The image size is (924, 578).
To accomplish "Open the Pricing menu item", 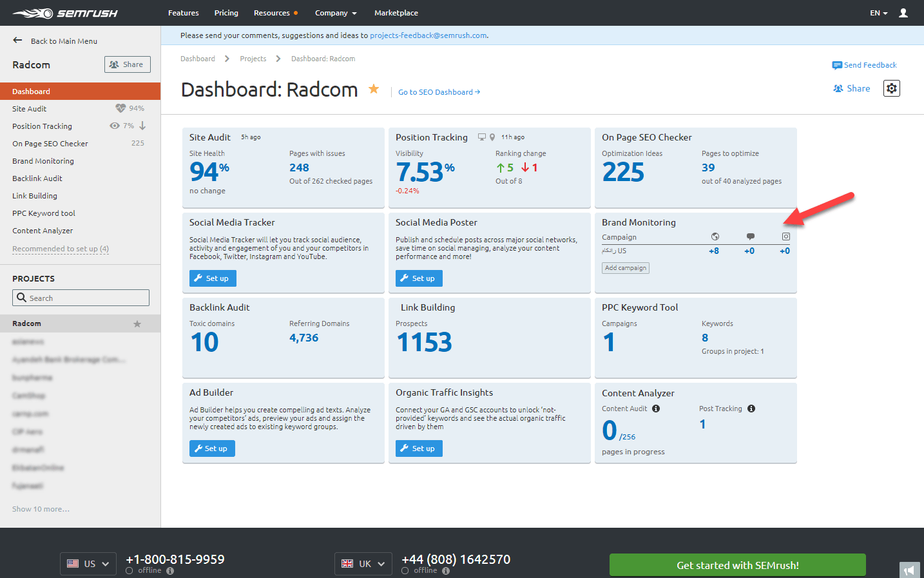I will (226, 13).
